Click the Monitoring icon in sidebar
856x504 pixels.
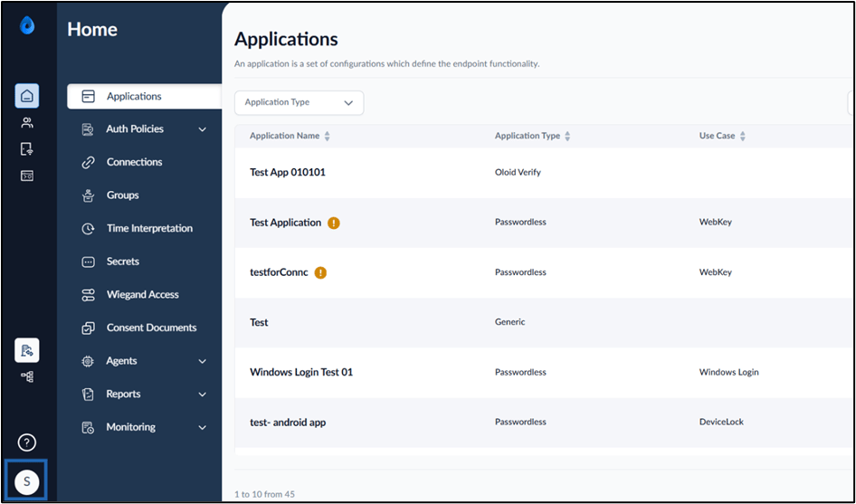click(88, 428)
